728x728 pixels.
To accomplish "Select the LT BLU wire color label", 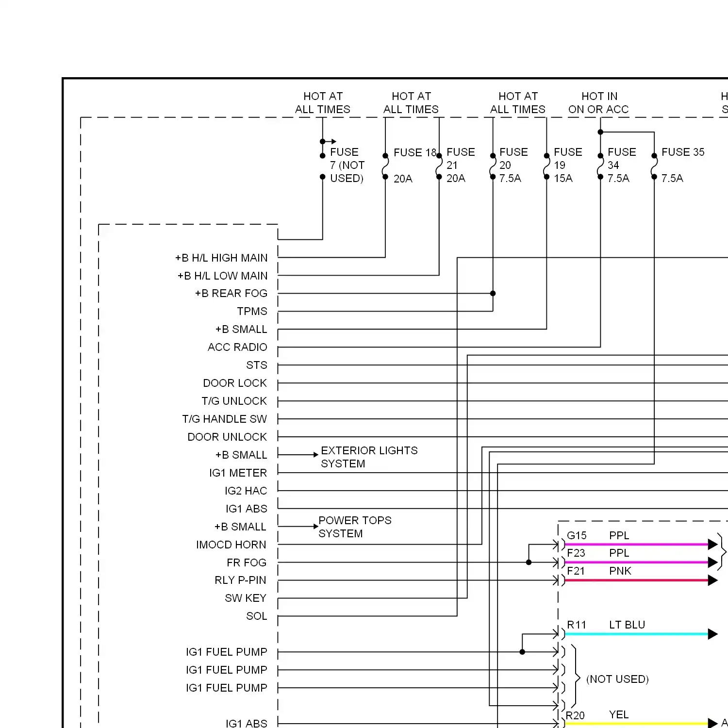I will (x=627, y=625).
